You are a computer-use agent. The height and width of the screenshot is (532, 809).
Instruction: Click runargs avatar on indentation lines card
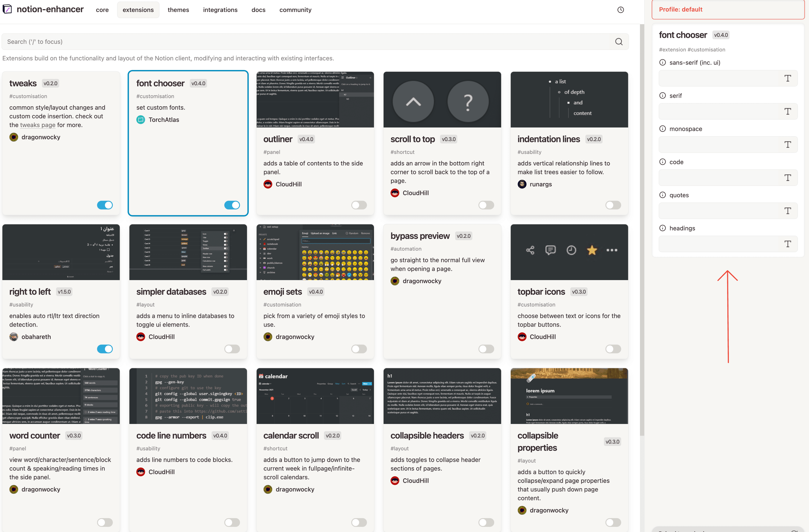(522, 184)
